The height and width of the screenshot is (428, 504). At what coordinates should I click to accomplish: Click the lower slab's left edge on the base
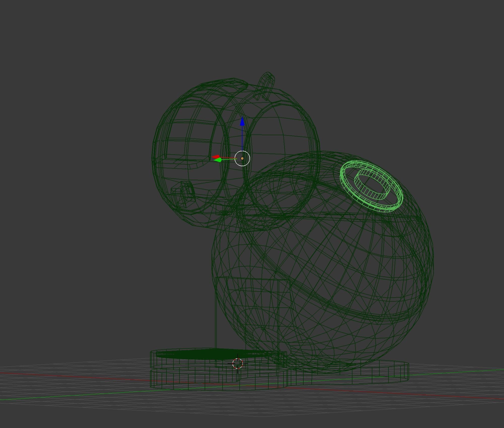point(151,380)
